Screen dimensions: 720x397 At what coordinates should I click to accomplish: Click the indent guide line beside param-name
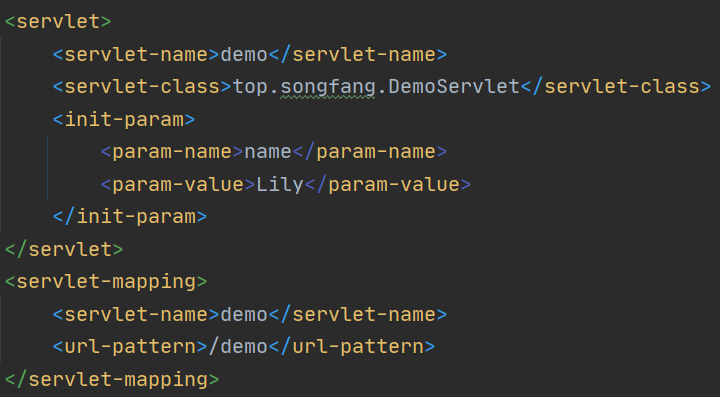pos(47,167)
